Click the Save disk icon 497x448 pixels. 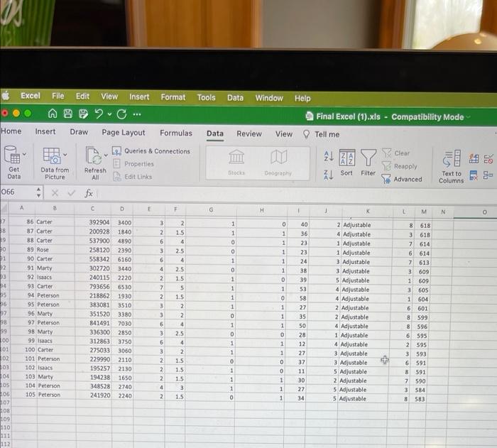click(x=68, y=114)
